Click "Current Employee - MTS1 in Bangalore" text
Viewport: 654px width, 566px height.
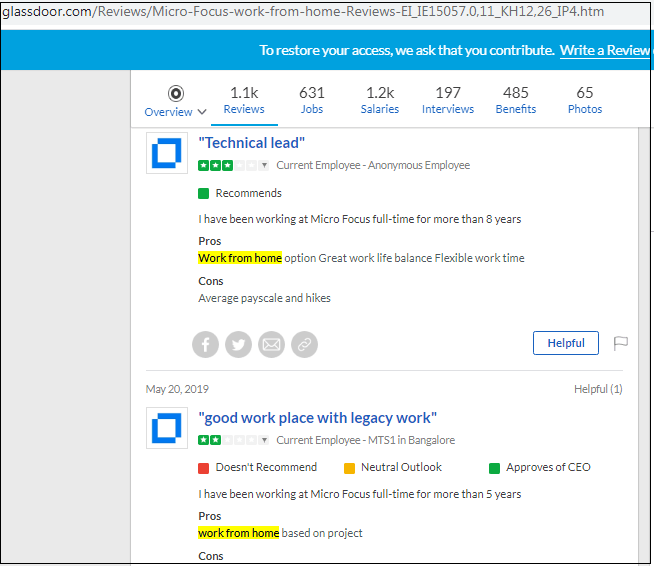click(x=365, y=440)
